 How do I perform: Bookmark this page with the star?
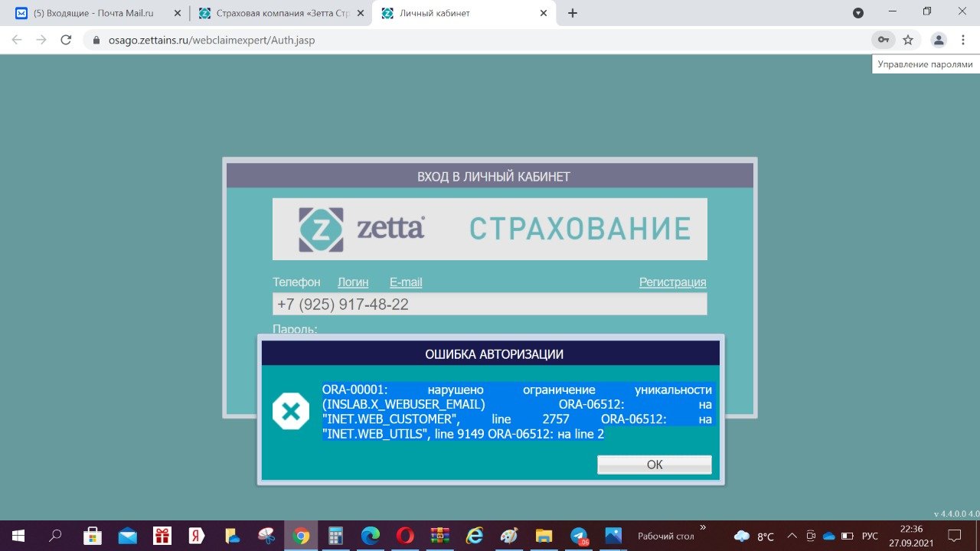coord(908,40)
